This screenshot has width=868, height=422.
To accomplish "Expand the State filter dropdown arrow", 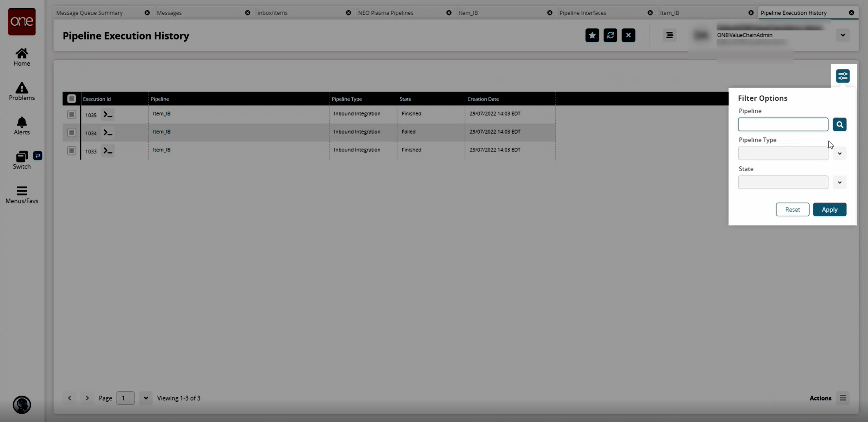I will point(839,183).
